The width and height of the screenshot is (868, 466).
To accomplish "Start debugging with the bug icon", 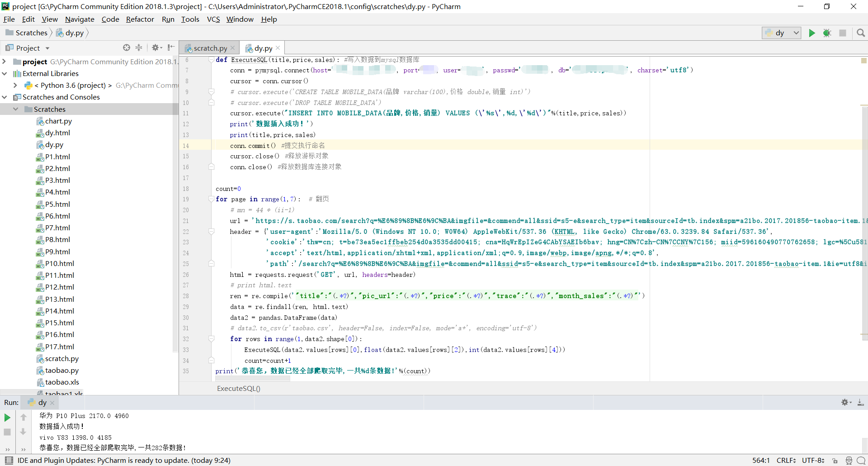I will click(827, 33).
